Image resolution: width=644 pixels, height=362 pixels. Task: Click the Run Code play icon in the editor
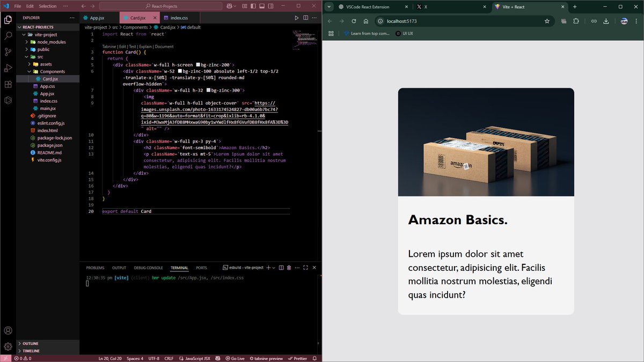click(296, 18)
